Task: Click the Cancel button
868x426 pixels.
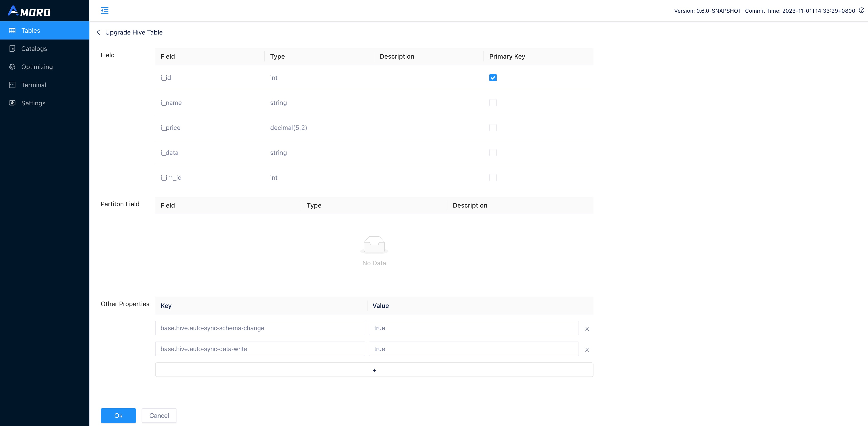Action: tap(159, 416)
